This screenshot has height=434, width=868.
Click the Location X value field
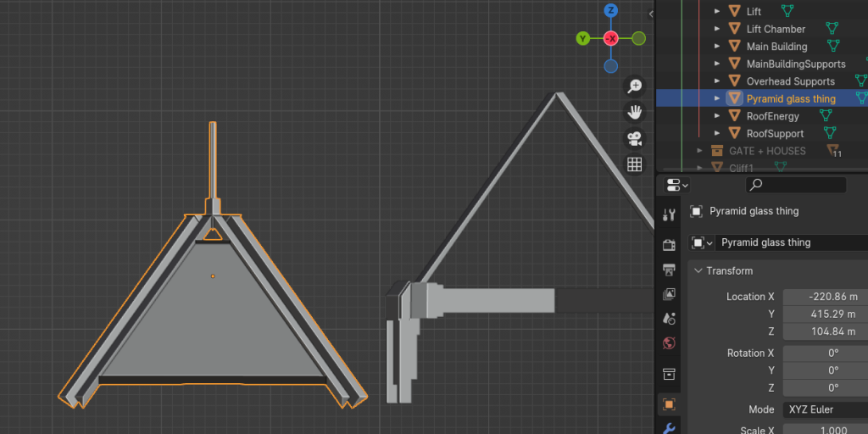[x=826, y=297]
